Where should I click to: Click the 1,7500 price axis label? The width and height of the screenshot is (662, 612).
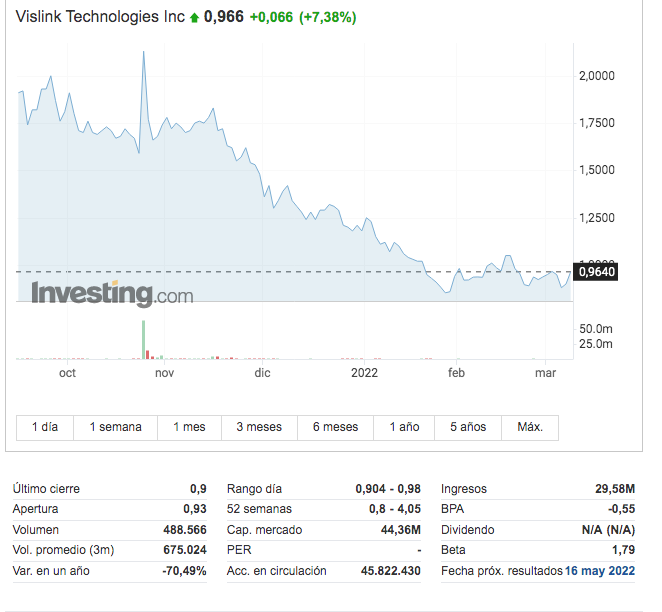(x=597, y=123)
